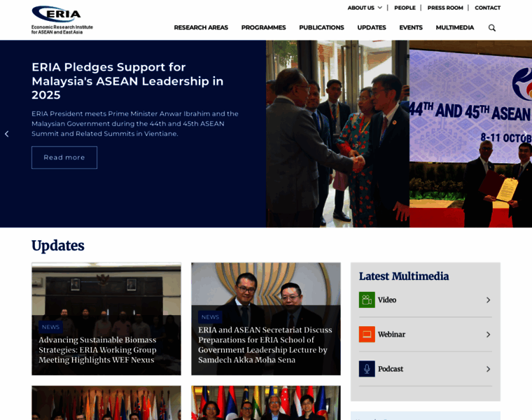Click the green Video camera icon
This screenshot has width=532, height=420.
(x=367, y=300)
